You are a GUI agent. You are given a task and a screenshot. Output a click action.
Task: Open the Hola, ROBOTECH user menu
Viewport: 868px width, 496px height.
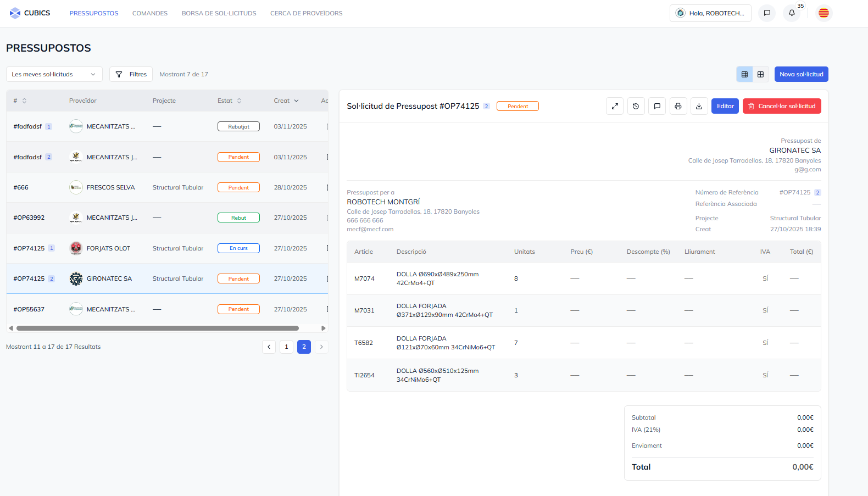(710, 13)
